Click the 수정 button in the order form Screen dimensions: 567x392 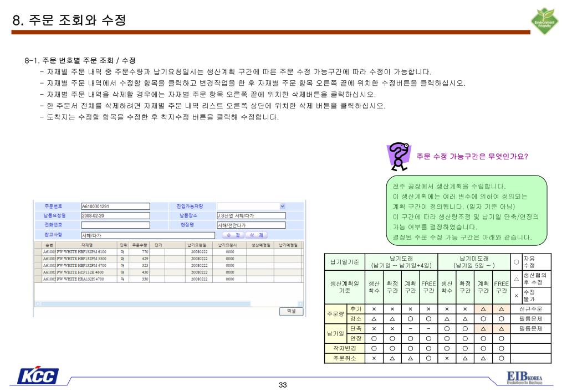(x=233, y=235)
